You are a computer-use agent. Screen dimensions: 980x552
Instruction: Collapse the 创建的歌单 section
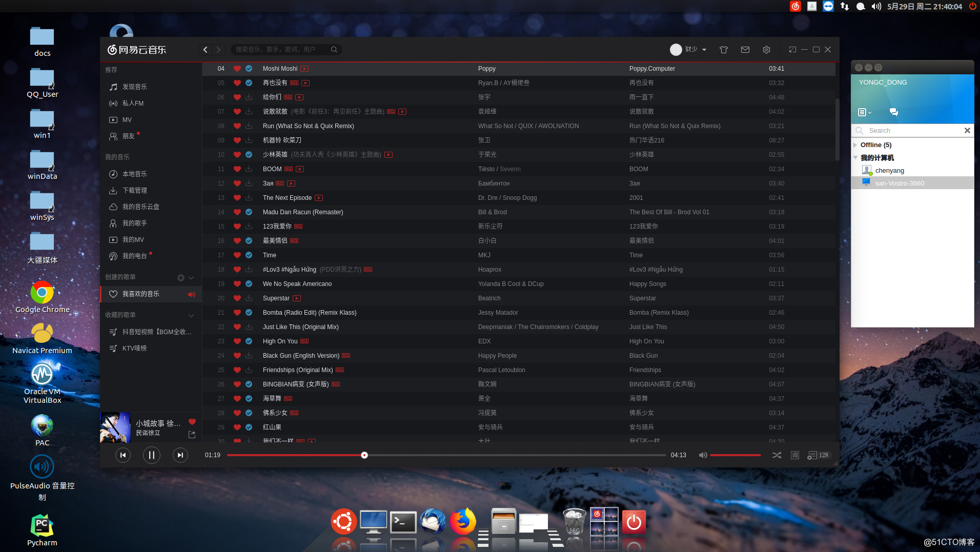click(191, 278)
